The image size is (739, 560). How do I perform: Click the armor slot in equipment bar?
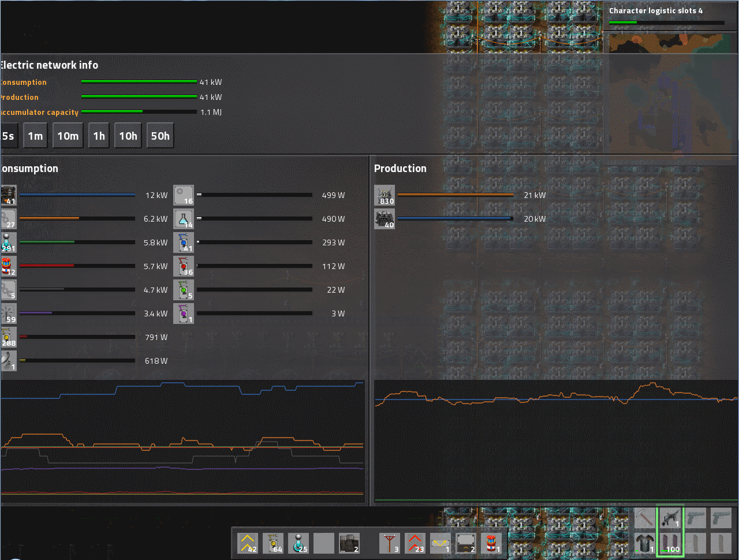[x=644, y=543]
